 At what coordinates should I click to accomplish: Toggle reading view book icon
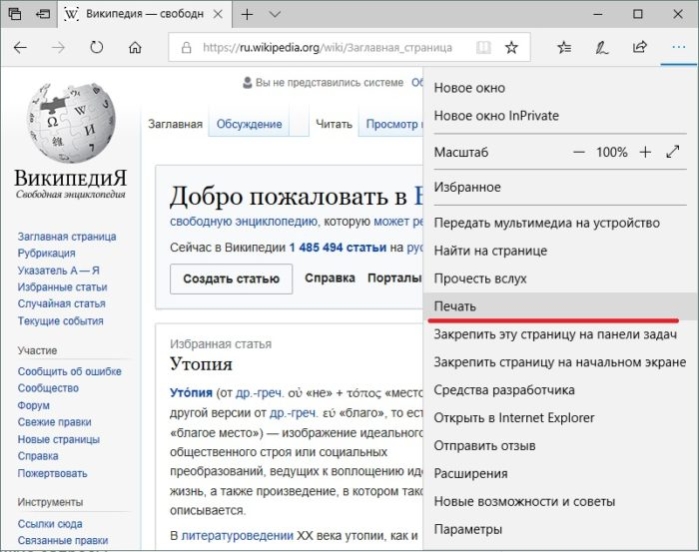coord(483,47)
